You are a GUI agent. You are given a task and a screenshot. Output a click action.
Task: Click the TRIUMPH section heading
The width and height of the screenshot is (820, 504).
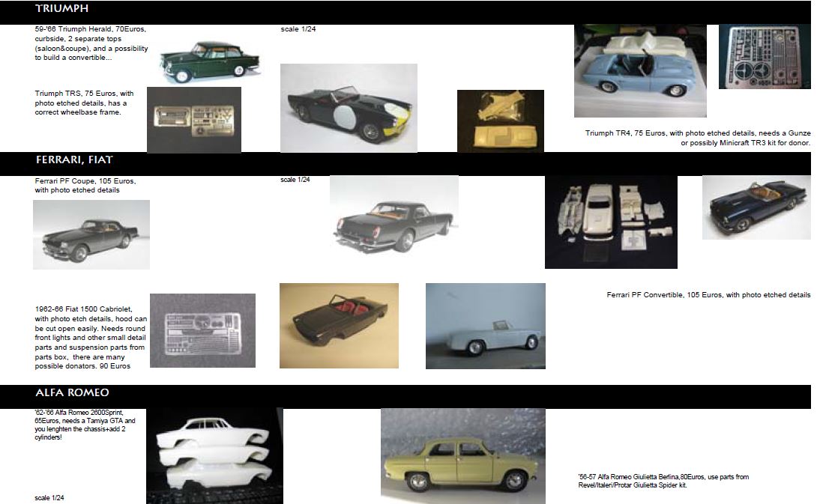point(61,8)
